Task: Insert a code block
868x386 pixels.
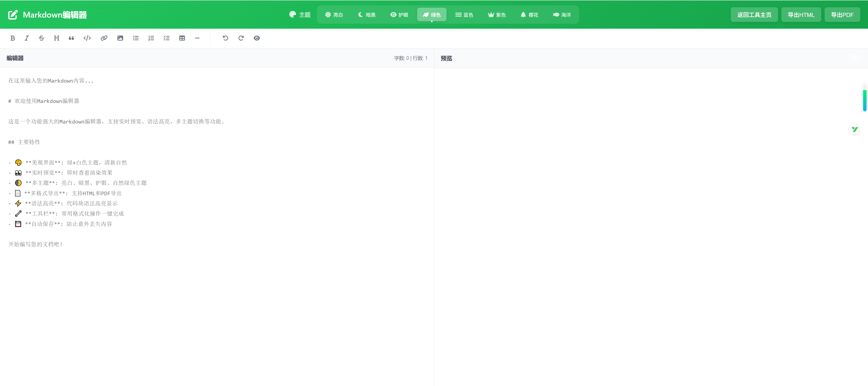Action: [87, 38]
